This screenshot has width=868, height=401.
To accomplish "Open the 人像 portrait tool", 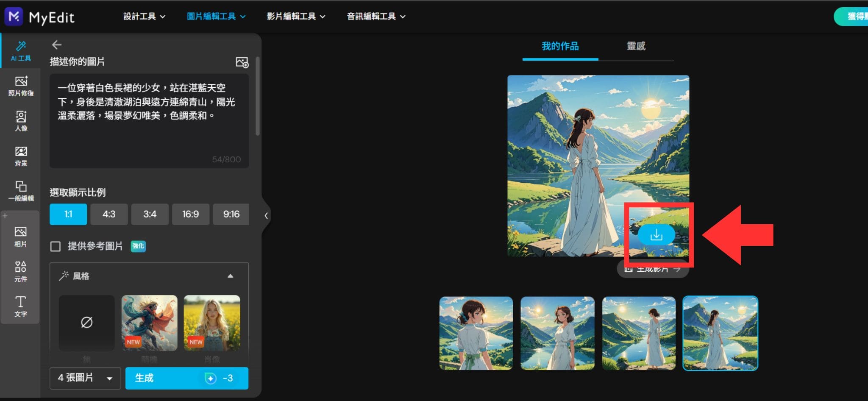I will click(x=21, y=121).
